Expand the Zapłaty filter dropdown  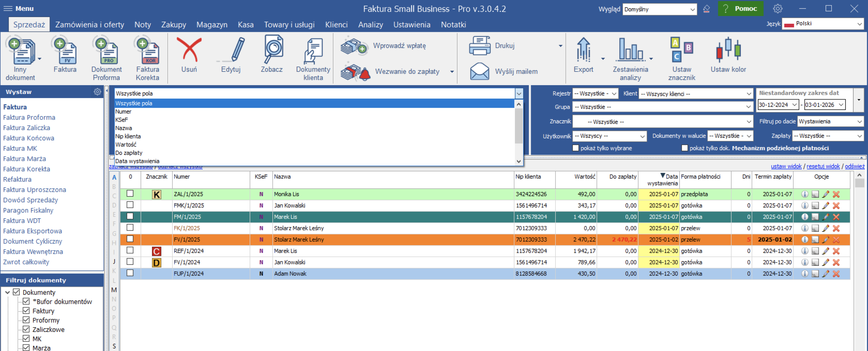859,136
